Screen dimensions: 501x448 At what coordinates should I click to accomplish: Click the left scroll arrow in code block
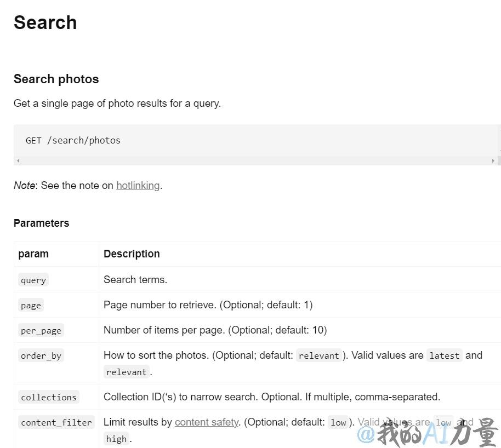point(18,160)
